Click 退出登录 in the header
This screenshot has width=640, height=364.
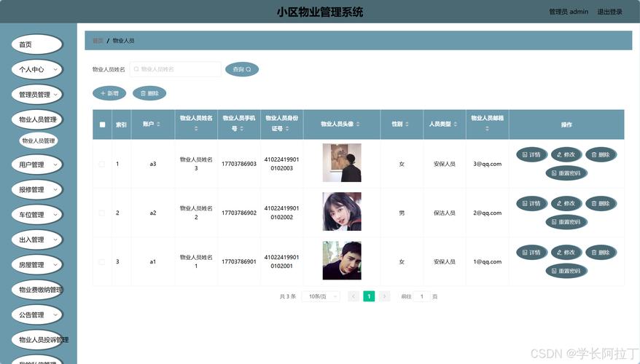click(x=610, y=12)
